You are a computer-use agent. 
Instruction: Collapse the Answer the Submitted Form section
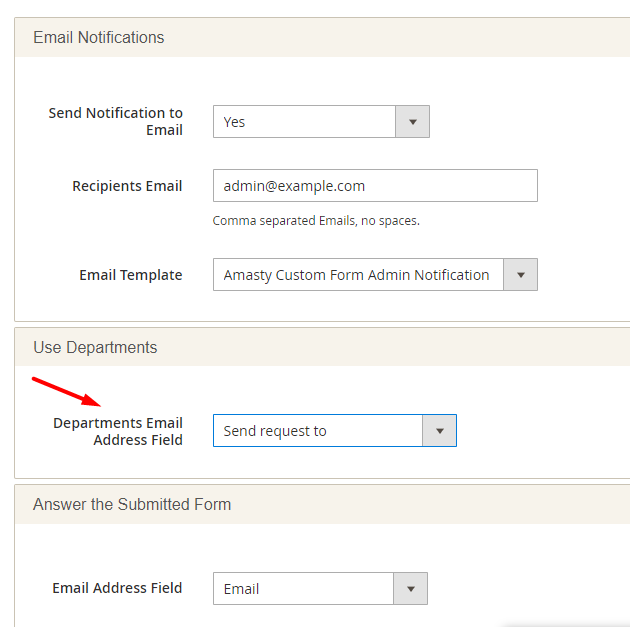click(x=322, y=504)
